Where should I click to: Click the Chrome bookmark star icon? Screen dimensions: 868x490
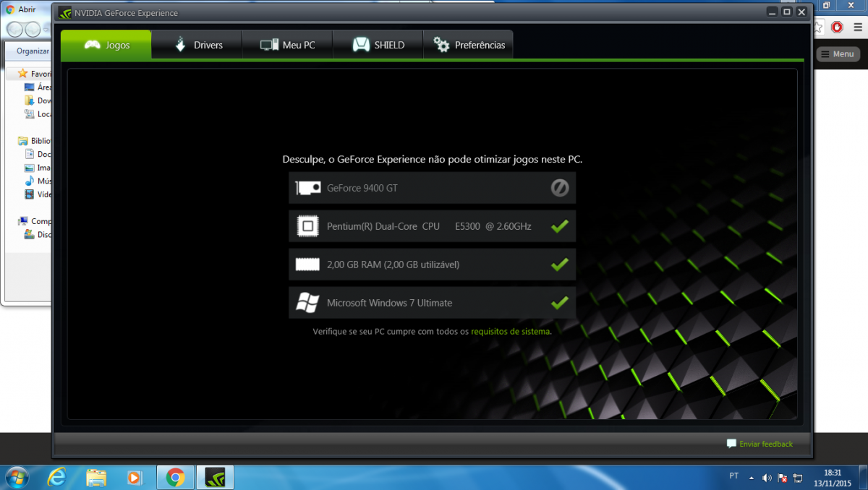(x=819, y=27)
